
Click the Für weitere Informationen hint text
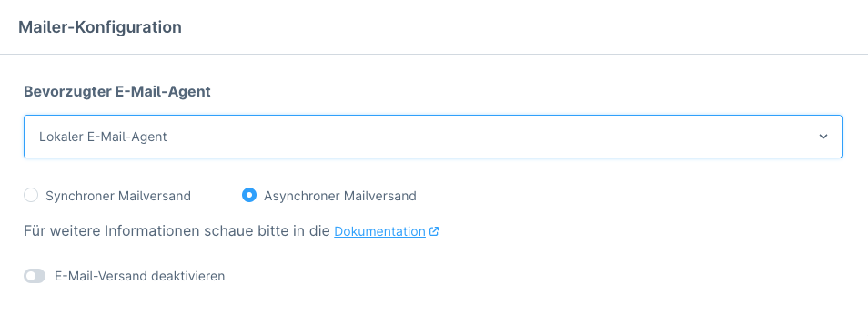tap(177, 231)
